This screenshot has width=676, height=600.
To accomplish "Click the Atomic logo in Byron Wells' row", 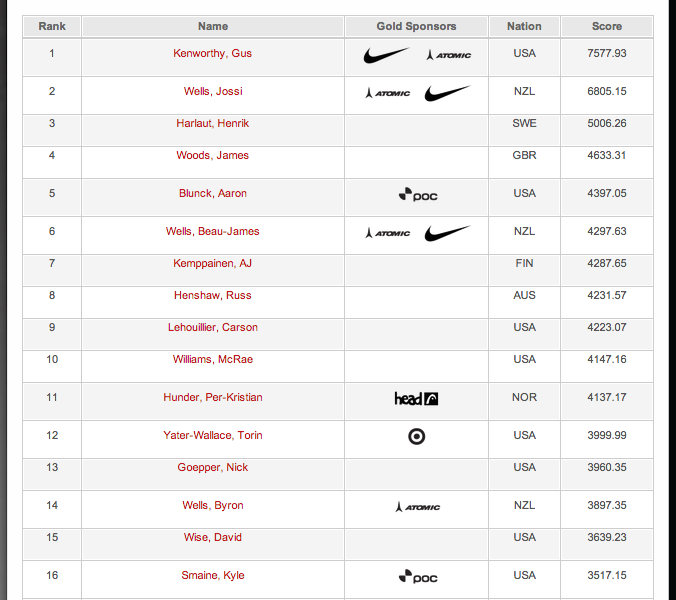I will (417, 507).
